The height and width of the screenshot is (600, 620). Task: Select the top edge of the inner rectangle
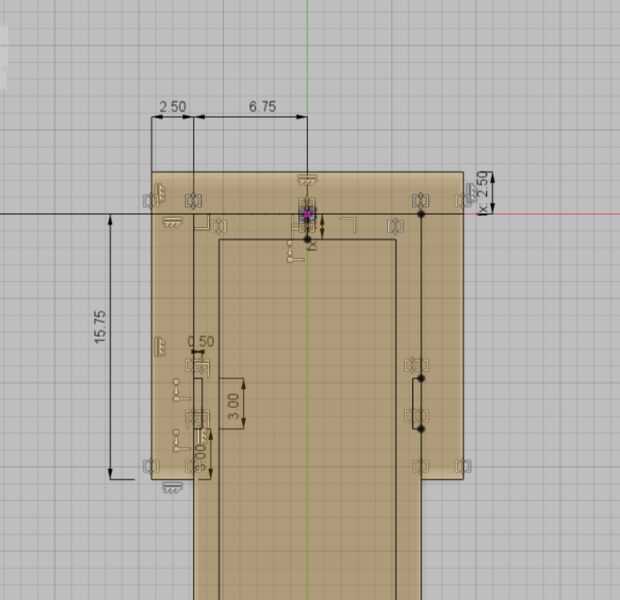308,239
